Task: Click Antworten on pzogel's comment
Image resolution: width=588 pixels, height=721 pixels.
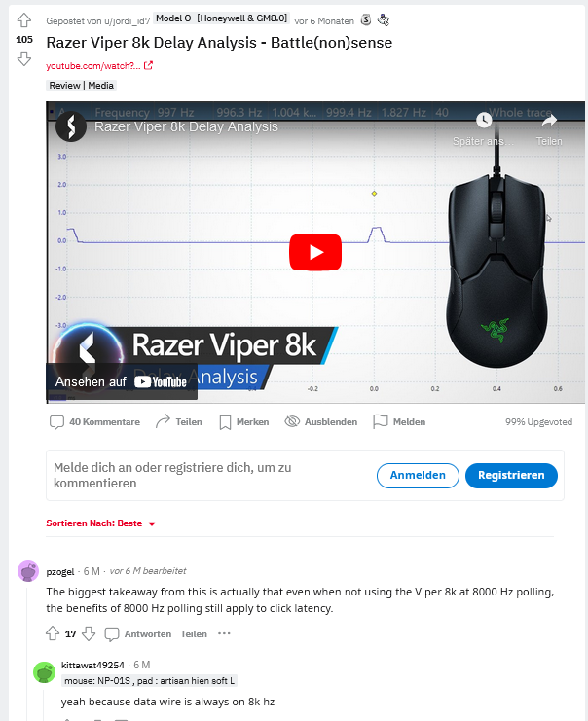Action: pyautogui.click(x=137, y=634)
